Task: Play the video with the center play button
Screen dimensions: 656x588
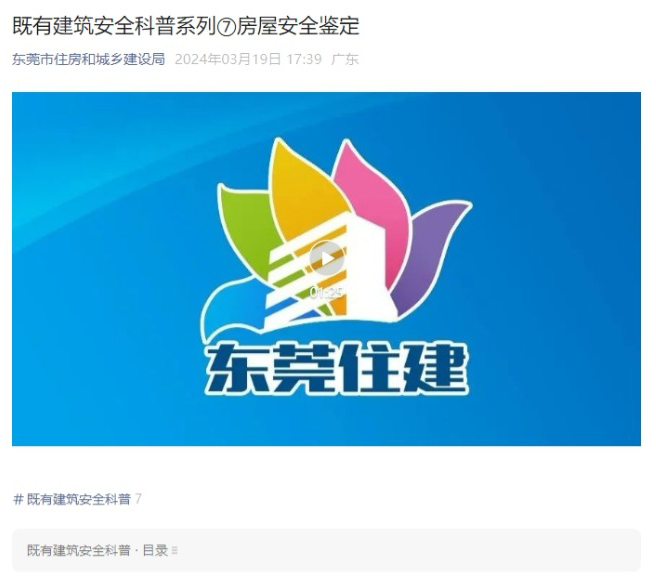Action: (x=327, y=258)
